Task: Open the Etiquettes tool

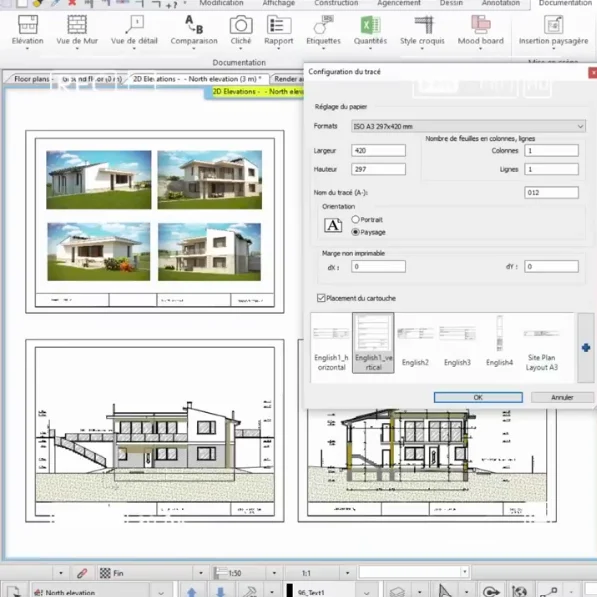Action: pyautogui.click(x=323, y=30)
